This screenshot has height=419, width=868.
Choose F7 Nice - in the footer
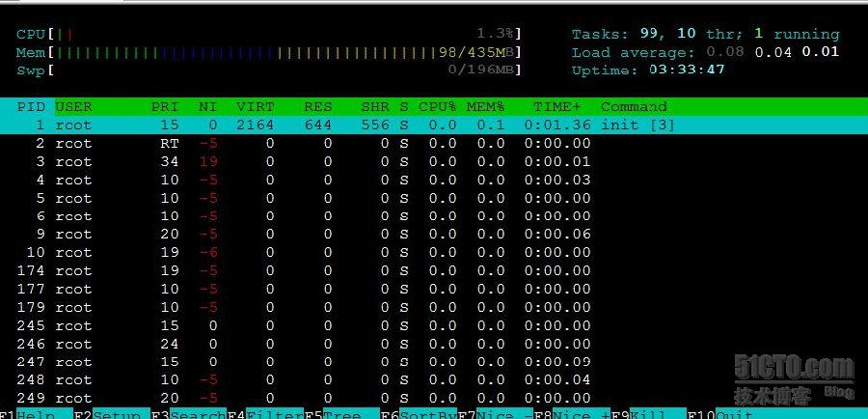click(x=497, y=415)
